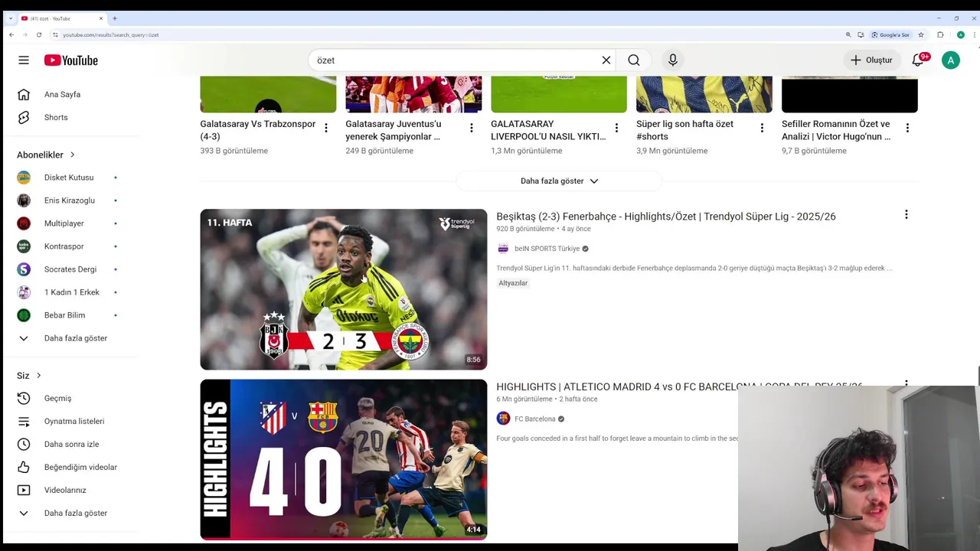Image resolution: width=980 pixels, height=551 pixels.
Task: Open Daha sonra izle list
Action: click(70, 444)
